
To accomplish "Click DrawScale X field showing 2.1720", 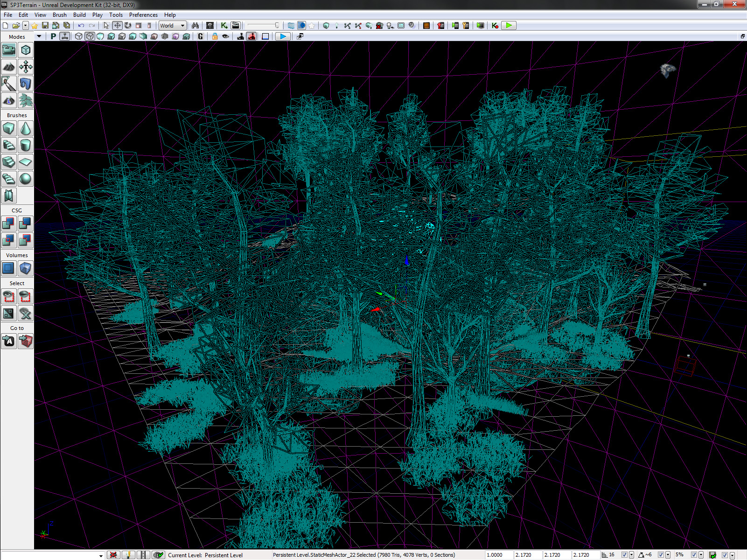I will [x=527, y=555].
